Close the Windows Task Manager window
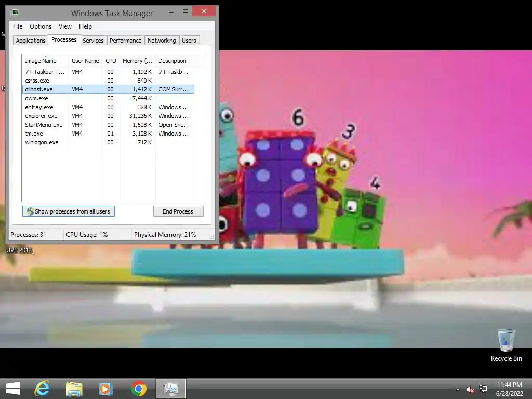Screen dimensions: 532x399 (x=204, y=11)
